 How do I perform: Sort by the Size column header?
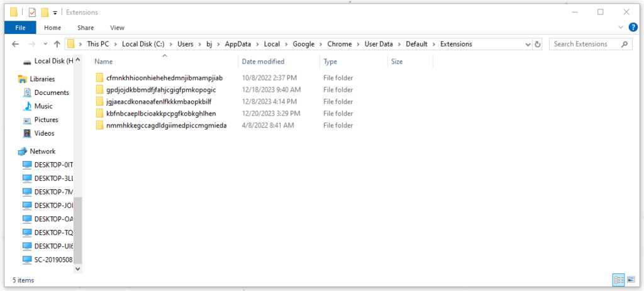coord(397,62)
